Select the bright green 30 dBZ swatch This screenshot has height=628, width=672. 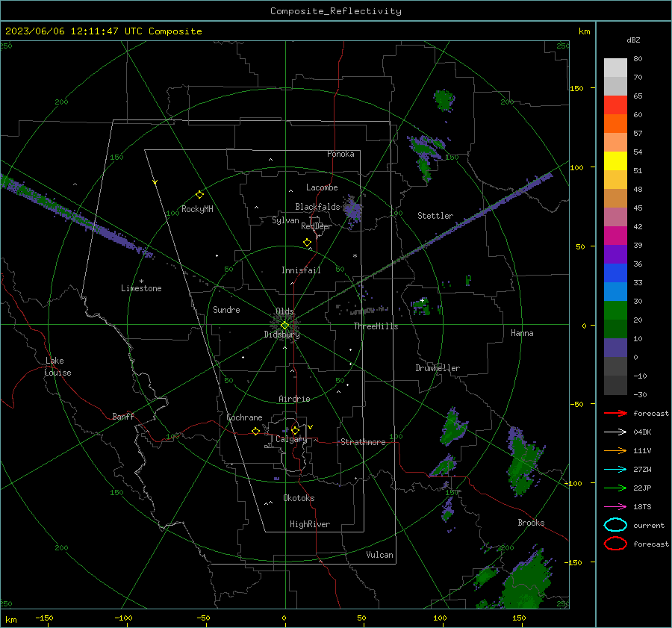(x=615, y=310)
